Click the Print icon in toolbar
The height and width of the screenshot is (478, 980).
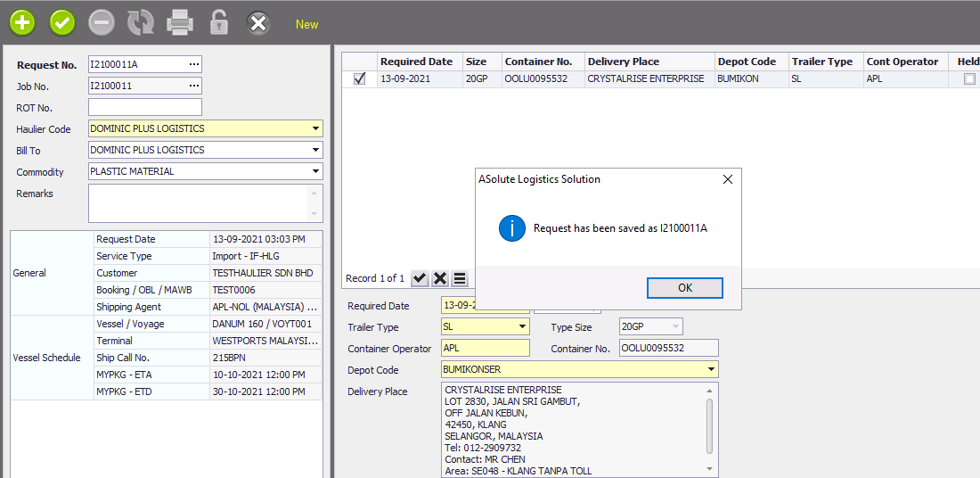click(x=180, y=23)
